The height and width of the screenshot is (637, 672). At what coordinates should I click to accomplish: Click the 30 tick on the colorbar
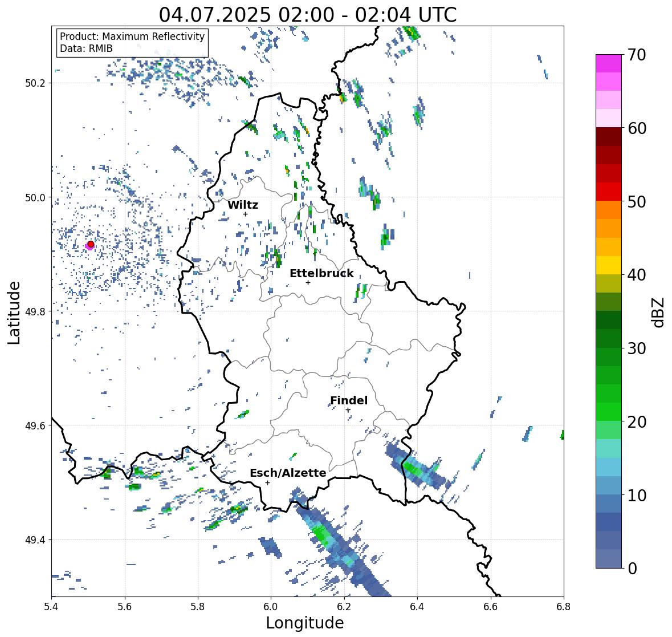637,348
